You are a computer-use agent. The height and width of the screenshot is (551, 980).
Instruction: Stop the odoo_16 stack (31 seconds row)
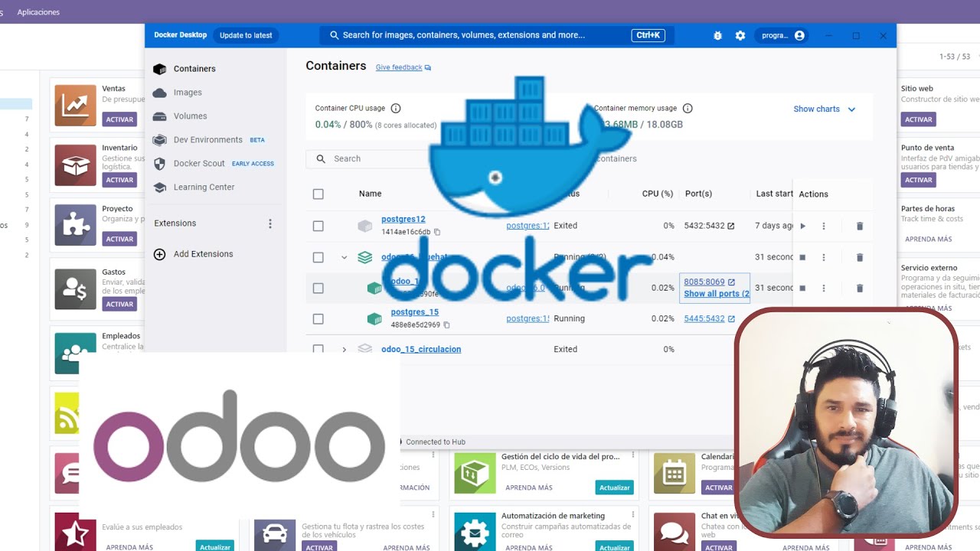[802, 258]
